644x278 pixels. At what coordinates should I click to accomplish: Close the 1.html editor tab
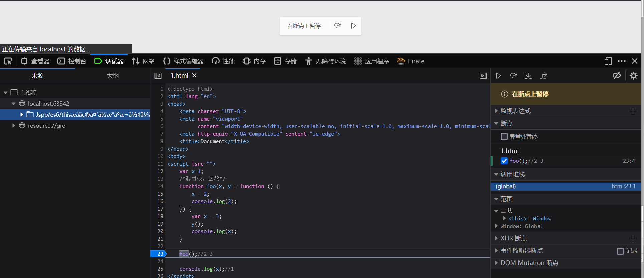point(194,76)
